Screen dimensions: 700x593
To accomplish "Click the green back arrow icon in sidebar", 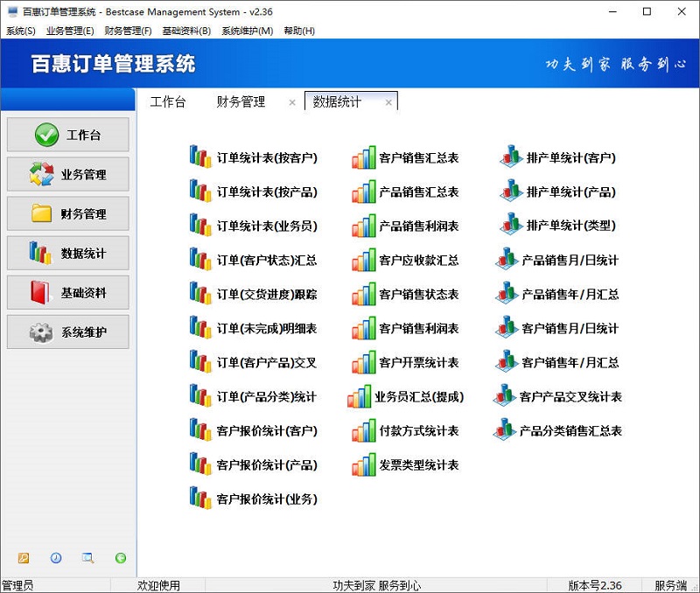I will pos(120,558).
